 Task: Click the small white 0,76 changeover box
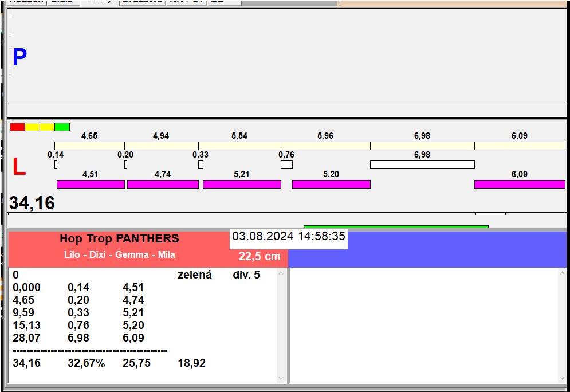[286, 165]
